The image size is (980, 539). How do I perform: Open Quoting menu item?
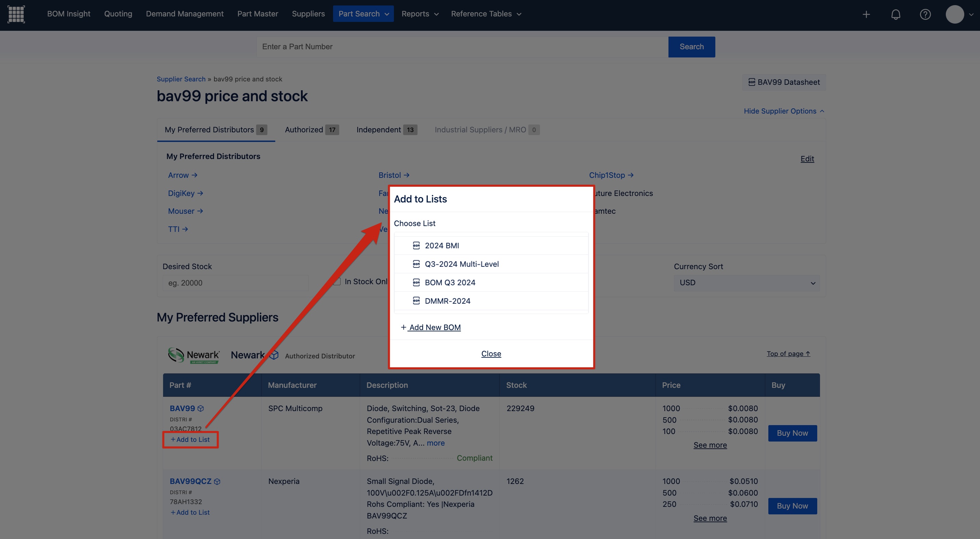coord(118,14)
